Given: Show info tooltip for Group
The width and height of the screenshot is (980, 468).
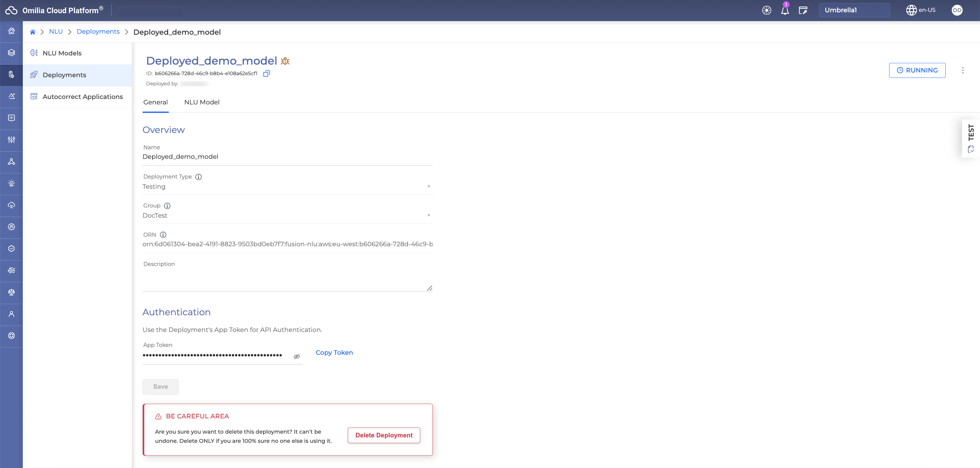Looking at the screenshot, I should click(x=167, y=206).
